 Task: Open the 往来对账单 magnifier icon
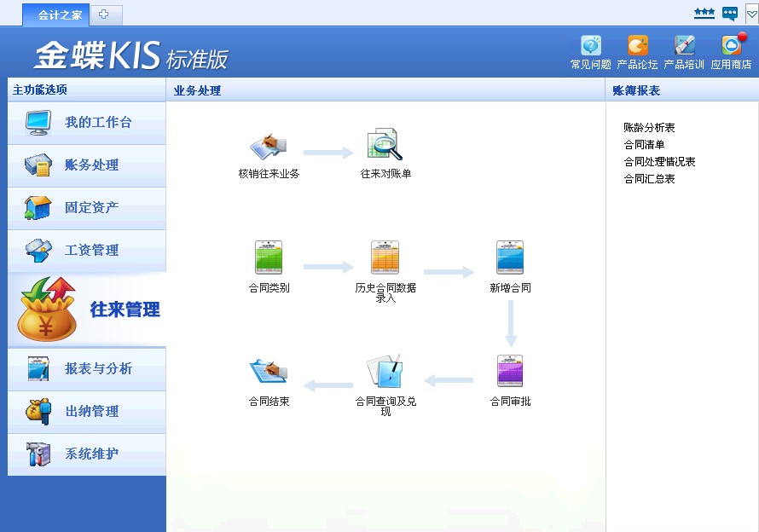[385, 145]
